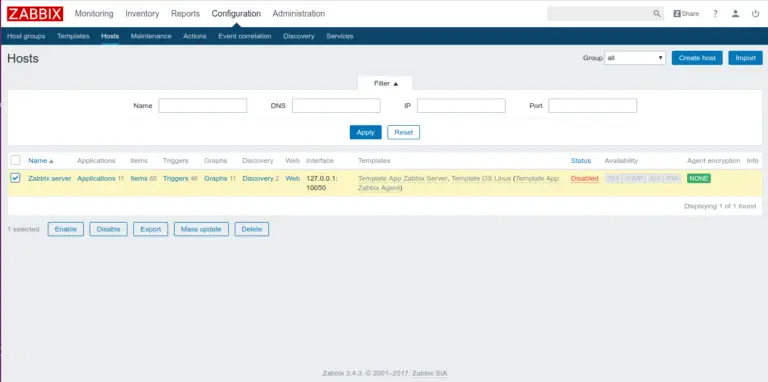The image size is (768, 382).
Task: Open the Group dropdown
Action: pyautogui.click(x=635, y=58)
